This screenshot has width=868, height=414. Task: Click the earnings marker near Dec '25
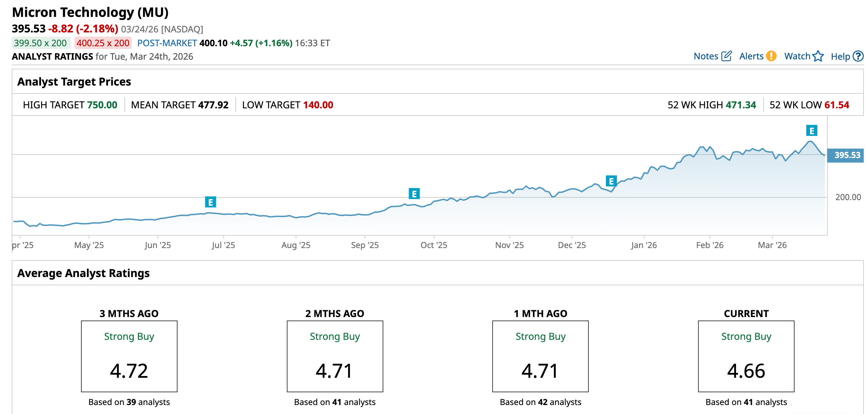(x=611, y=181)
